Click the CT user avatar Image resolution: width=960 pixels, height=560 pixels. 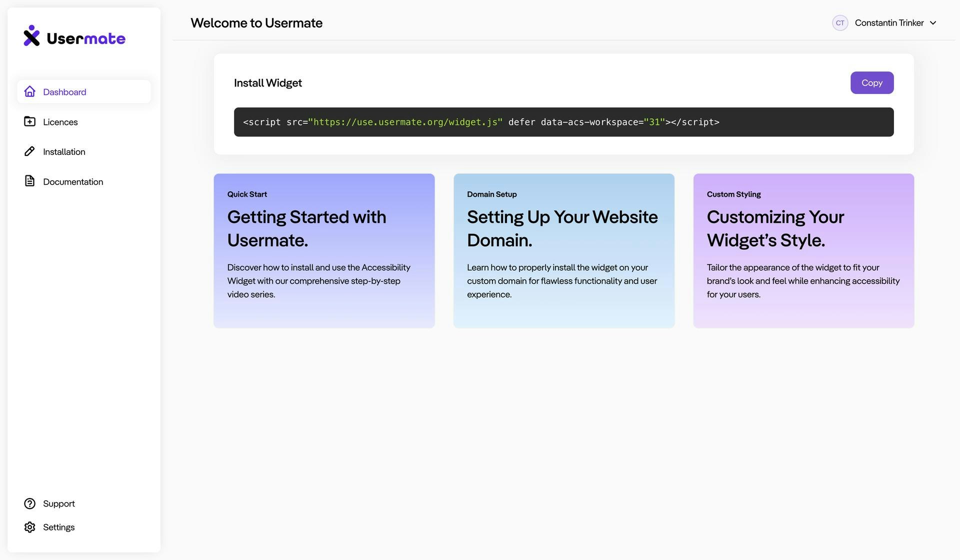pos(840,23)
